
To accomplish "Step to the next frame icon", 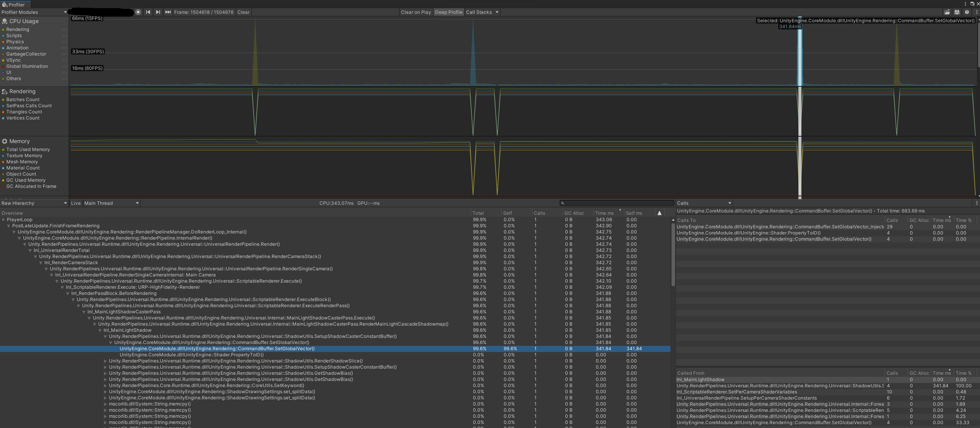I will 158,12.
